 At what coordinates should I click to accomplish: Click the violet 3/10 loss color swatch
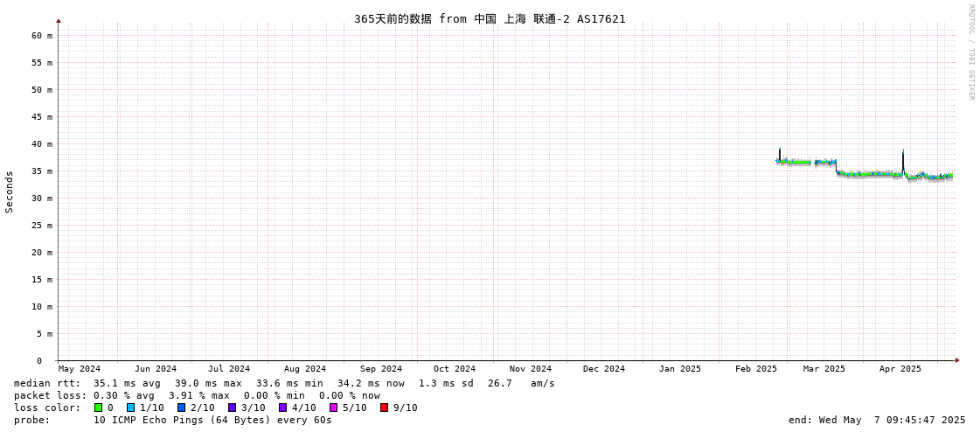pos(232,408)
